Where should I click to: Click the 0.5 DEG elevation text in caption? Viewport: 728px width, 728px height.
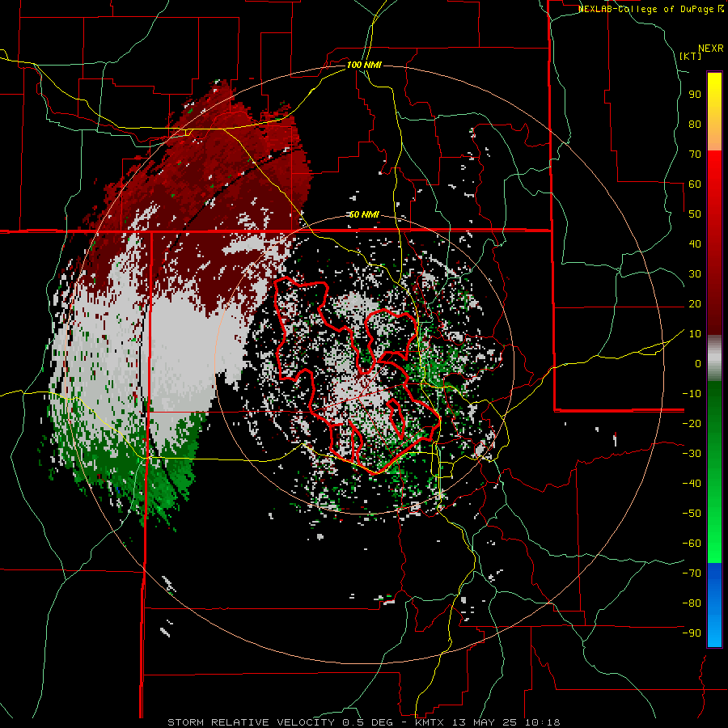click(367, 722)
